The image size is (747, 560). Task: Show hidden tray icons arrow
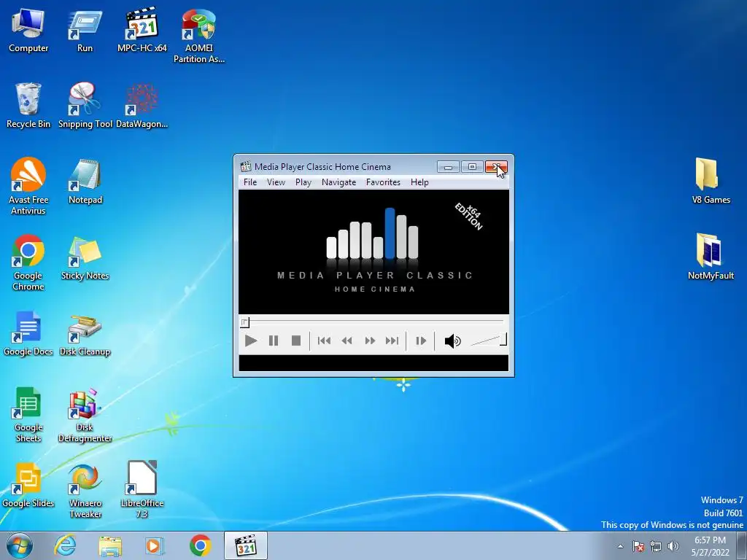click(x=620, y=546)
